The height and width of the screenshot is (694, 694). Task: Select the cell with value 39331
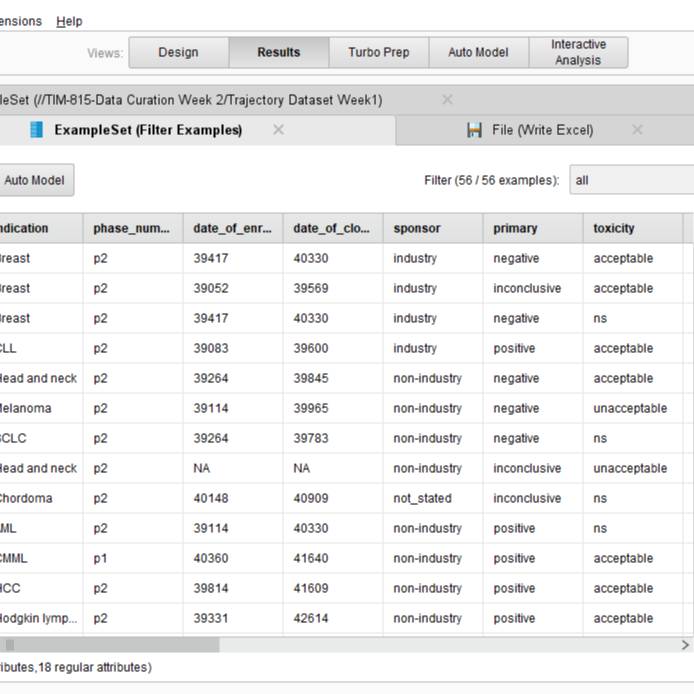coord(233,618)
